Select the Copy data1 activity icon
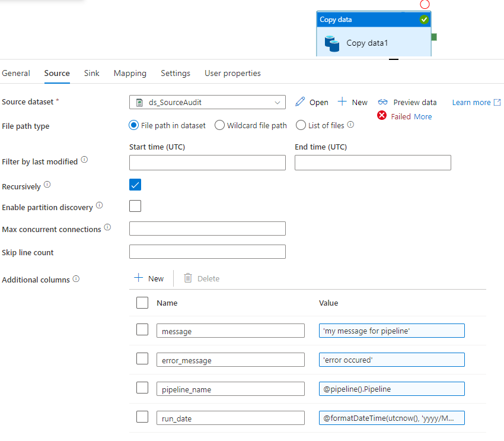 (333, 43)
